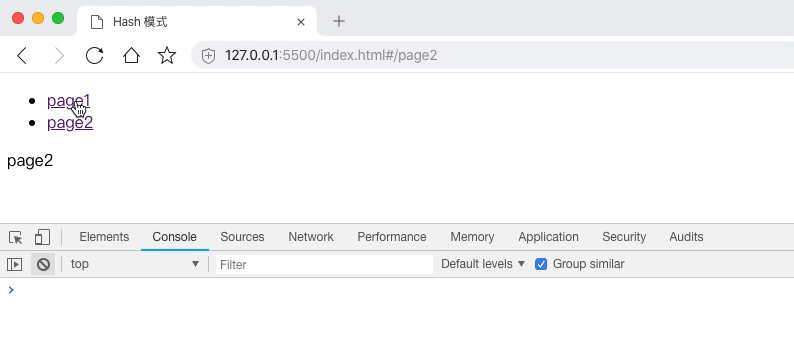
Task: Reload the page with the refresh icon
Action: 95,55
